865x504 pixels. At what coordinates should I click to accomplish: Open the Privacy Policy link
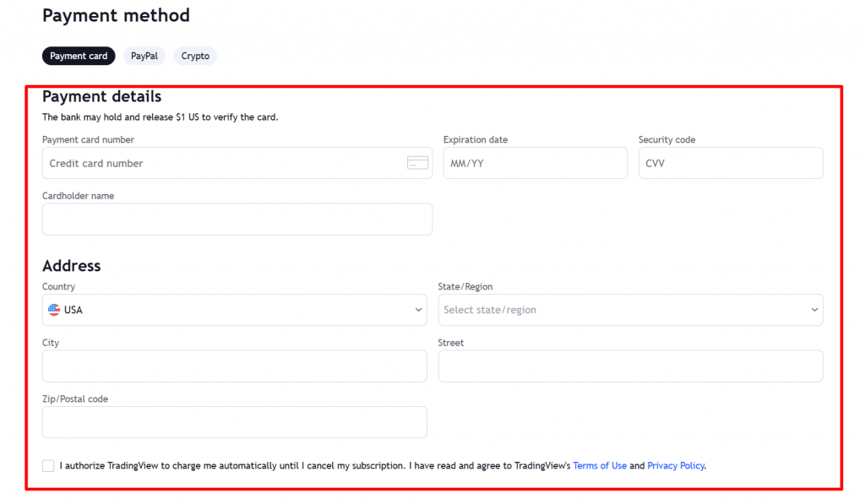pyautogui.click(x=676, y=465)
